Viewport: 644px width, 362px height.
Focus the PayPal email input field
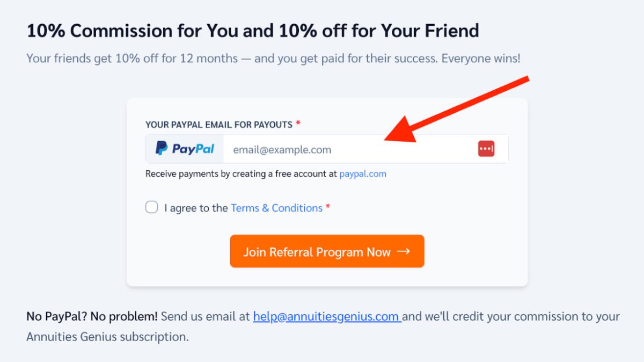coord(349,149)
